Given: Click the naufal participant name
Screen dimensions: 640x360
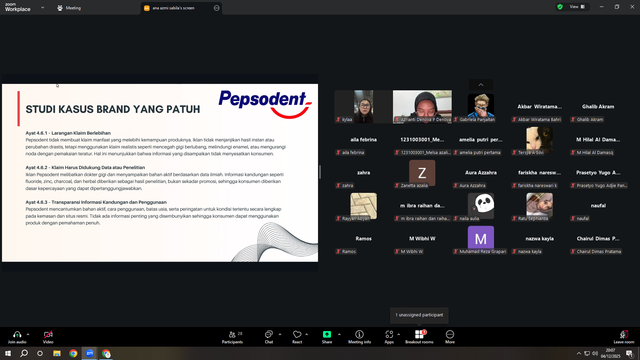Looking at the screenshot, I should coord(598,206).
